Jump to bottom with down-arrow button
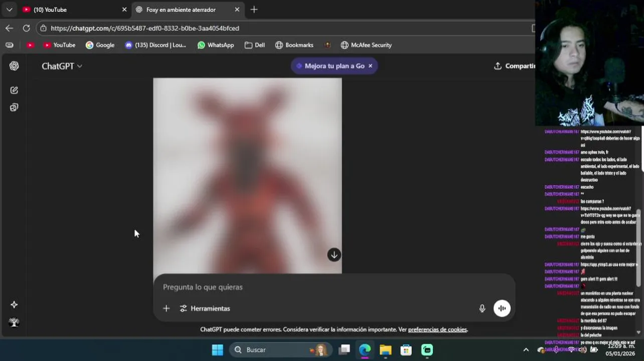The width and height of the screenshot is (644, 361). (x=334, y=255)
